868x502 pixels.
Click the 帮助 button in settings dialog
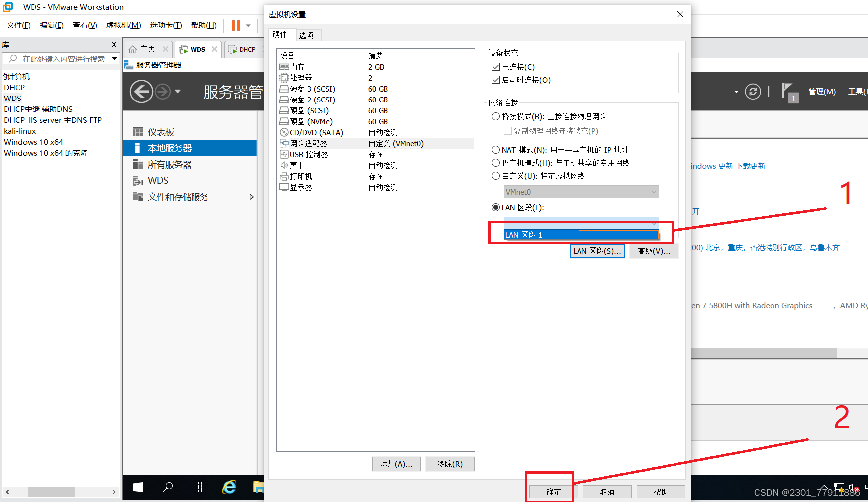coord(661,492)
